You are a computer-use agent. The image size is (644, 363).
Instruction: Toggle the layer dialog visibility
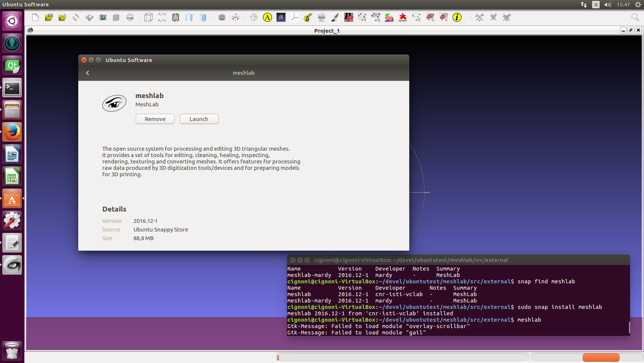tap(117, 17)
